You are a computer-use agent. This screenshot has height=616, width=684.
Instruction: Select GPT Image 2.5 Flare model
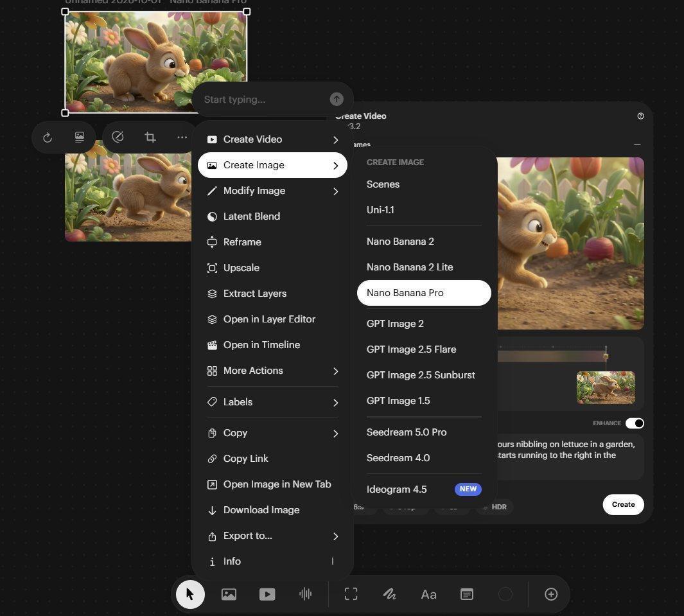point(424,349)
